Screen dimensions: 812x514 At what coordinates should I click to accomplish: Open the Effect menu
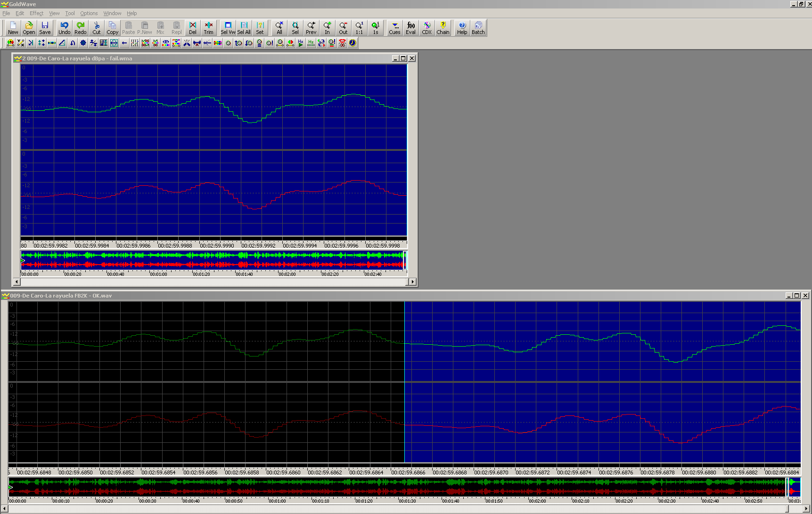[x=36, y=13]
